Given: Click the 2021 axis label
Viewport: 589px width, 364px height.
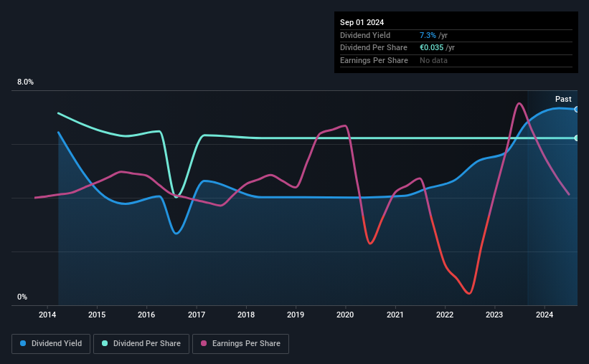Looking at the screenshot, I should 395,315.
